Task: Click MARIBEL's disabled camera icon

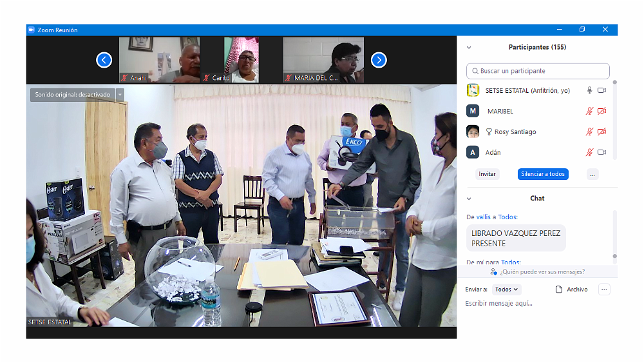Action: tap(601, 112)
